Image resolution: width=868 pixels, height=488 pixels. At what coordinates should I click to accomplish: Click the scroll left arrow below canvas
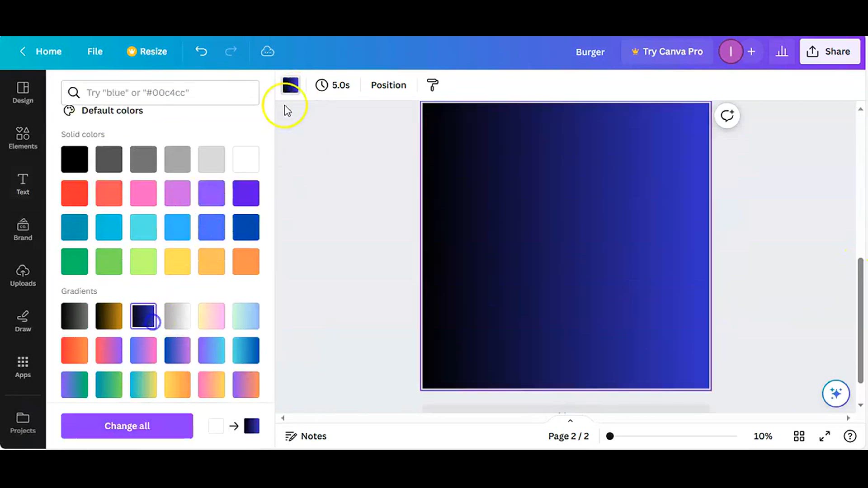[x=283, y=418]
